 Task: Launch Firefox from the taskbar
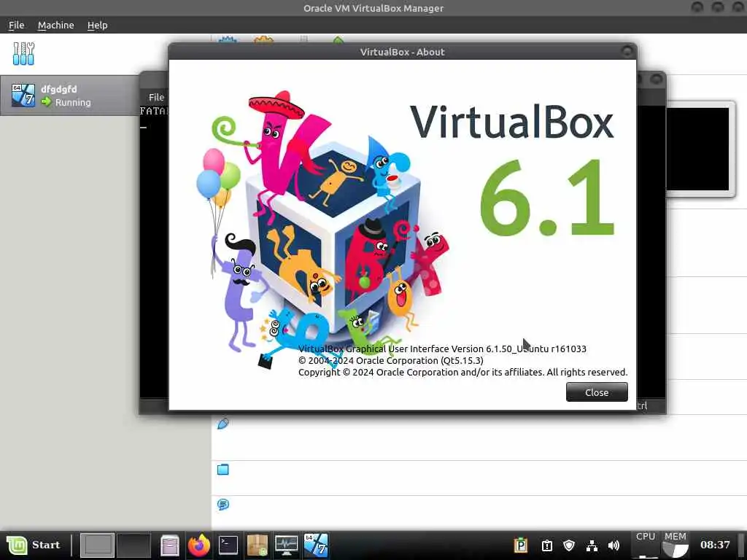199,545
